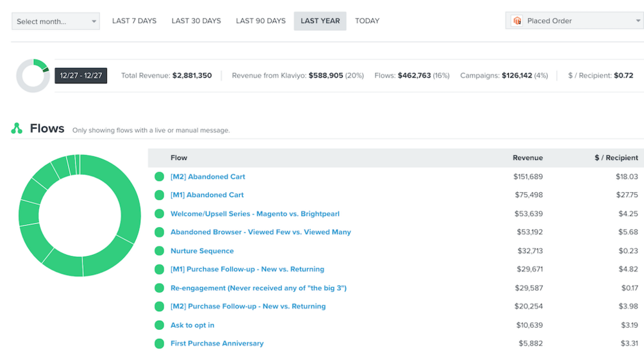Screen dimensions: 644x356
Task: Click the green dot beside Ask to opt in
Action: [159, 325]
